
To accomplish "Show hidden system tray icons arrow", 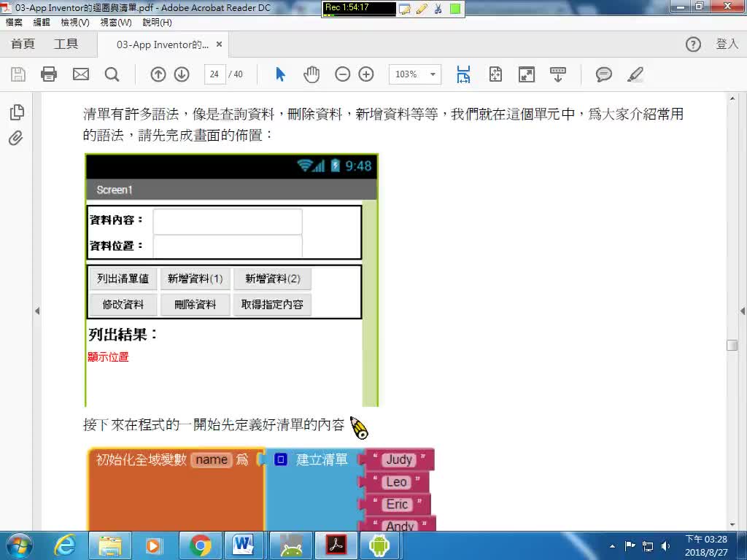I will (x=612, y=546).
